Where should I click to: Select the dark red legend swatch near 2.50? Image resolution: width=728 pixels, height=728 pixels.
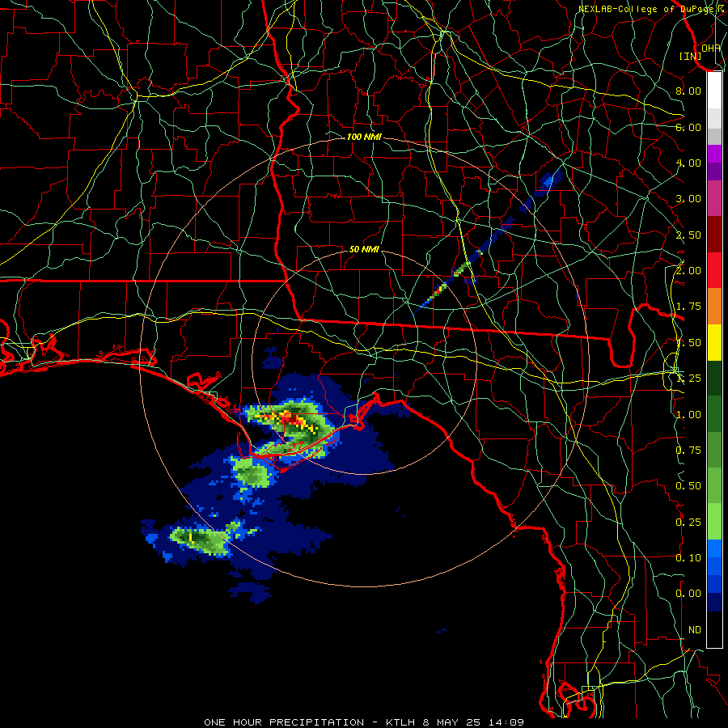[x=714, y=235]
